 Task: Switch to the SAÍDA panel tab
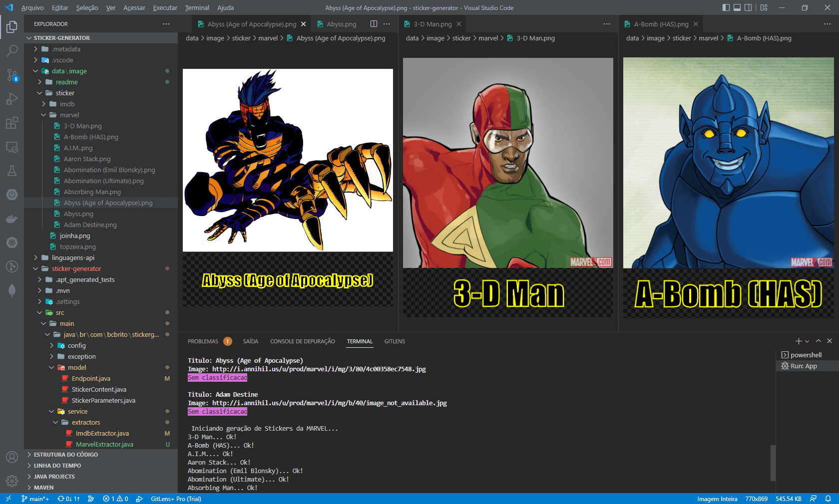click(251, 341)
